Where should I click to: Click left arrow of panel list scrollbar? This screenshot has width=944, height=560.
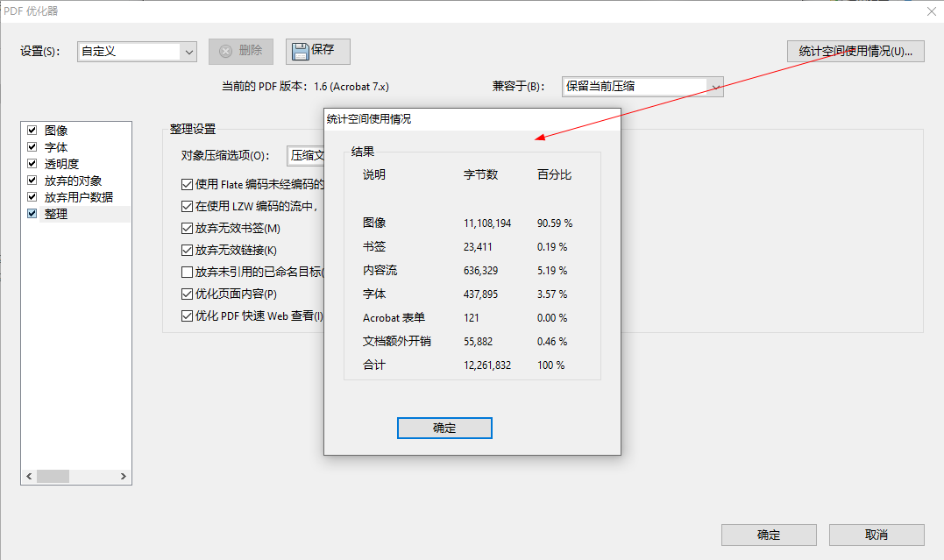coord(29,477)
